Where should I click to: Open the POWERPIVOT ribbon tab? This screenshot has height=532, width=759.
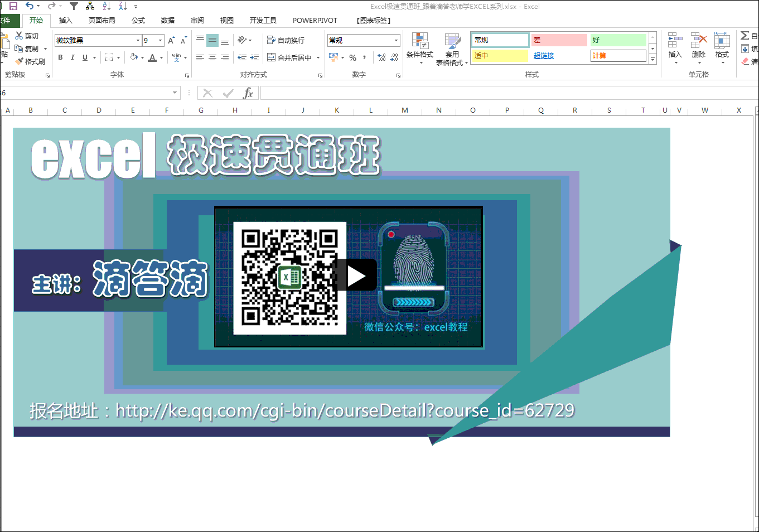click(x=315, y=21)
